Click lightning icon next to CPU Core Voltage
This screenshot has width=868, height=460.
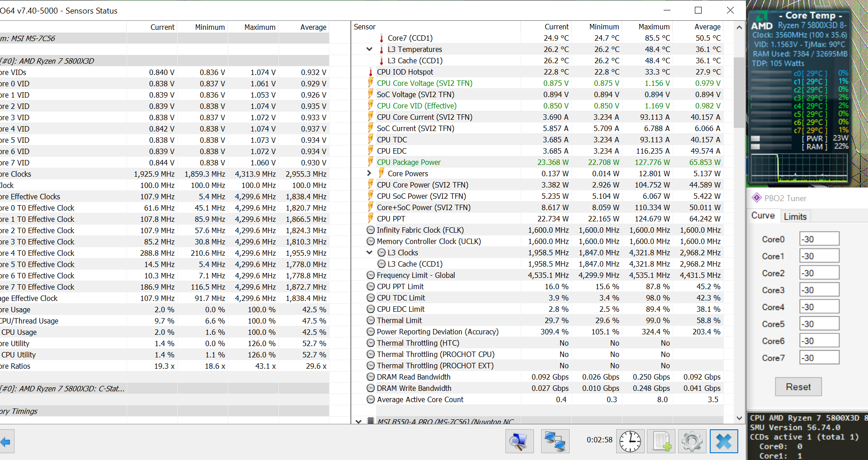(x=371, y=83)
